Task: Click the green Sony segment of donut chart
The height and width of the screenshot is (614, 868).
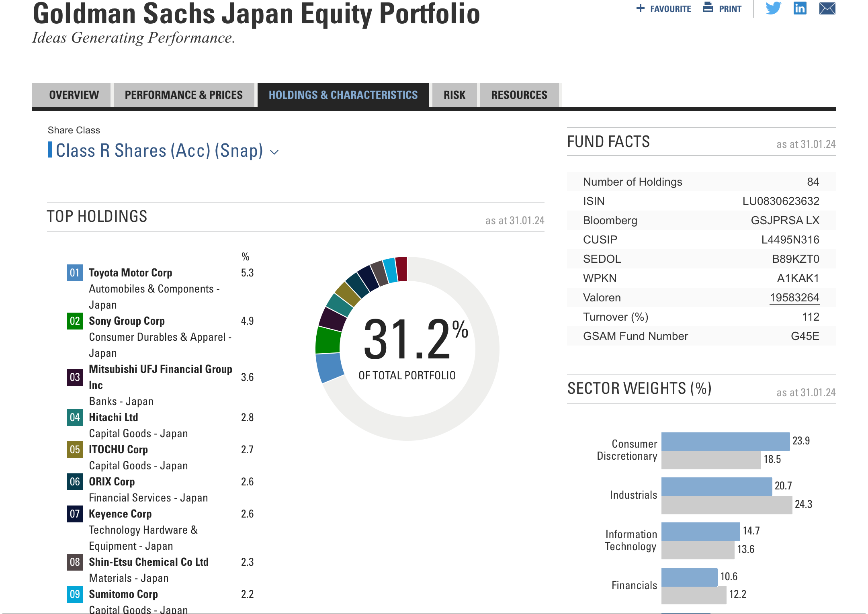Action: 328,340
